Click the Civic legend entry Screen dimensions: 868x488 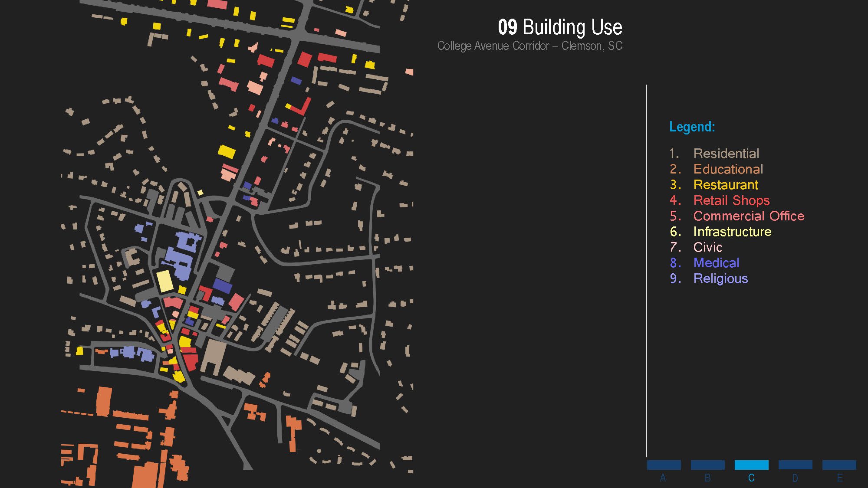(x=696, y=247)
